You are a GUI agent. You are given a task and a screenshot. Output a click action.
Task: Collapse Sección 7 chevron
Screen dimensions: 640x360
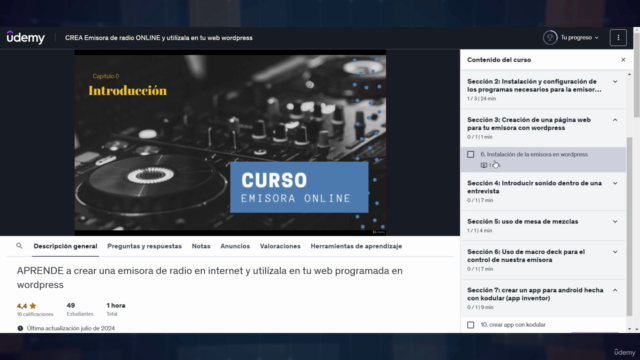(615, 290)
